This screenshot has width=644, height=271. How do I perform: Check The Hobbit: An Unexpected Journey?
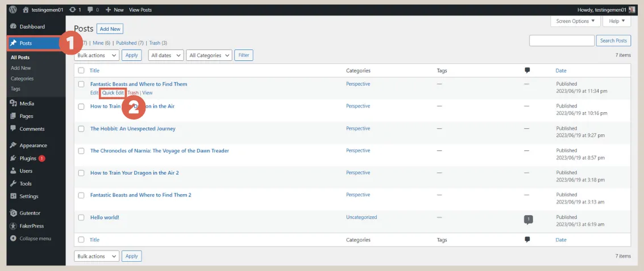tap(81, 129)
